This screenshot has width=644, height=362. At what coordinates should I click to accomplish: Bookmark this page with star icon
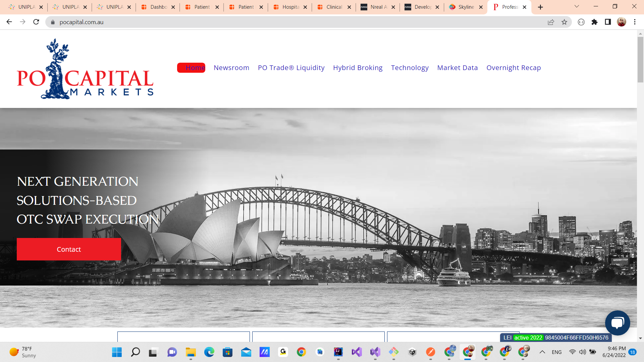[x=564, y=22]
